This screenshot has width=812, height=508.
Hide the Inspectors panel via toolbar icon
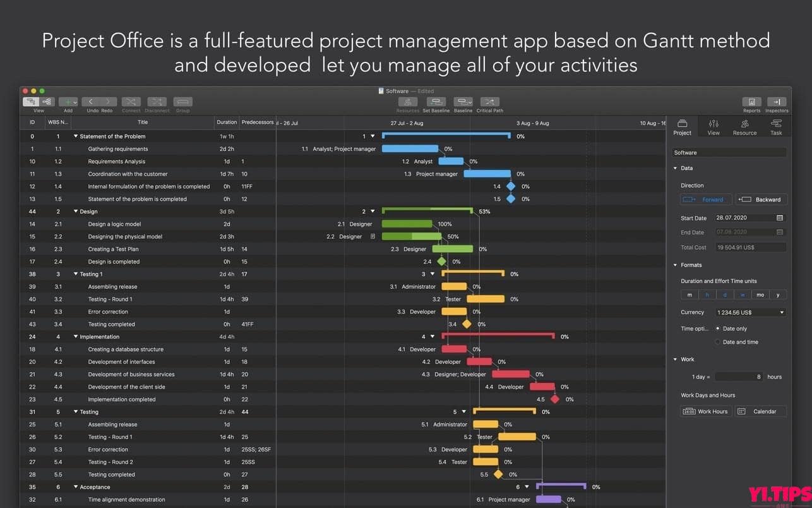(x=777, y=102)
